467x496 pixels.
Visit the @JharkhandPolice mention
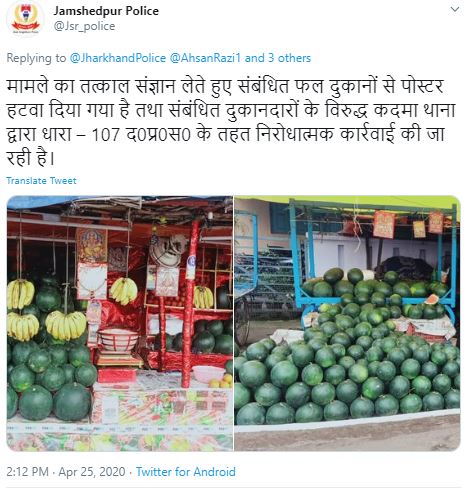[118, 58]
